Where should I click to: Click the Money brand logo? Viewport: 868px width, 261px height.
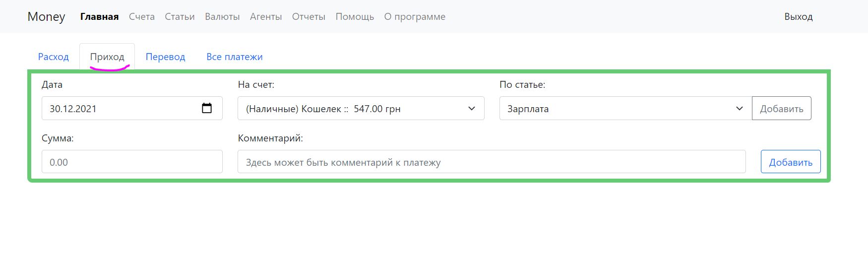[46, 16]
